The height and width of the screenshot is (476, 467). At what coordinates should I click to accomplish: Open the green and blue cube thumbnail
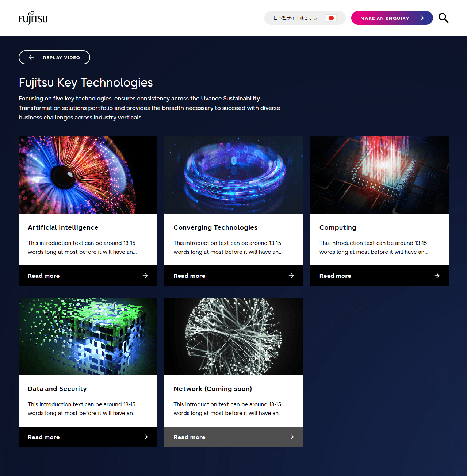point(88,336)
